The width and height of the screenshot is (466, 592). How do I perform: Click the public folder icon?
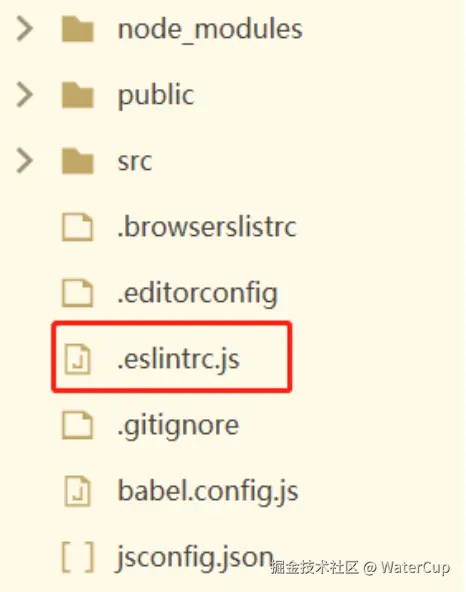pyautogui.click(x=77, y=95)
